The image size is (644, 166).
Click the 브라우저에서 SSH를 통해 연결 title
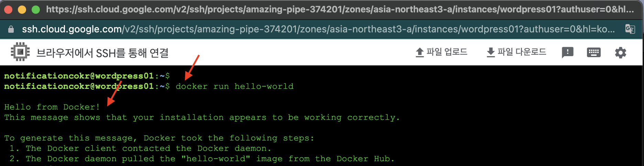102,53
